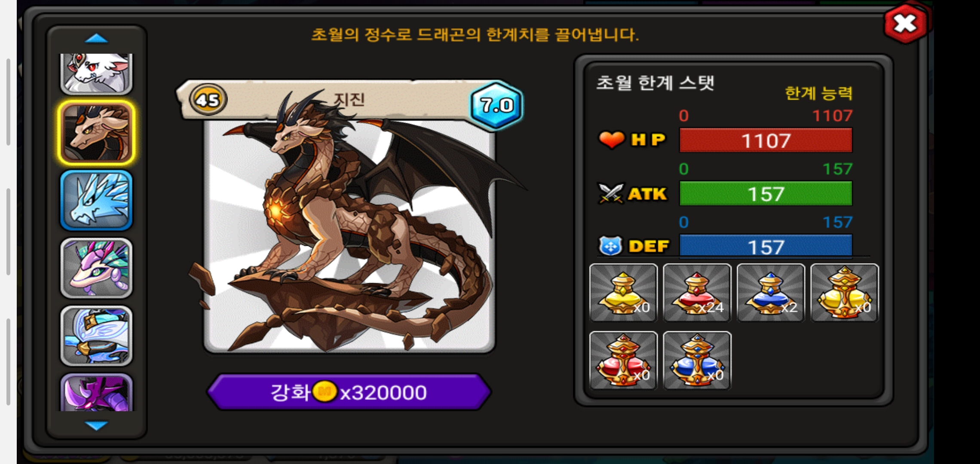The width and height of the screenshot is (980, 464).
Task: Select the small blue essence potion x2
Action: point(771,293)
